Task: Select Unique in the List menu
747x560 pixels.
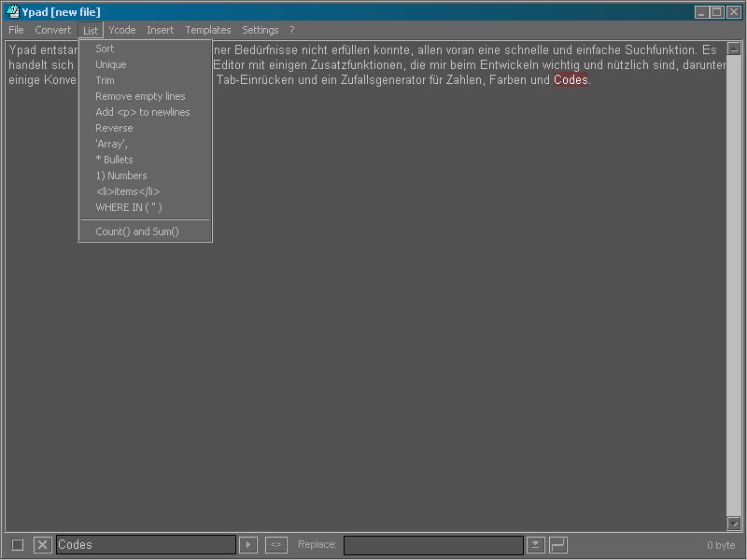Action: pyautogui.click(x=110, y=64)
